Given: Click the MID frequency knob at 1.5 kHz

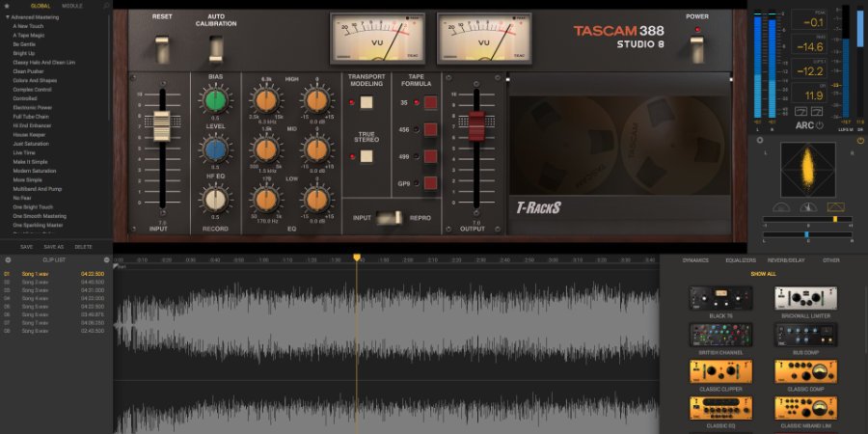Looking at the screenshot, I should 266,149.
